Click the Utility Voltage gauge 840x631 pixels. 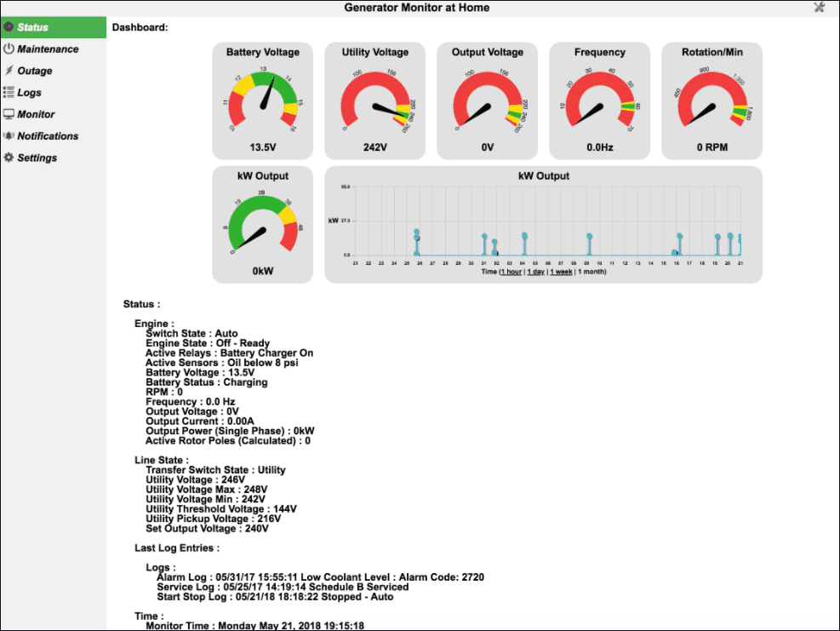click(x=375, y=100)
